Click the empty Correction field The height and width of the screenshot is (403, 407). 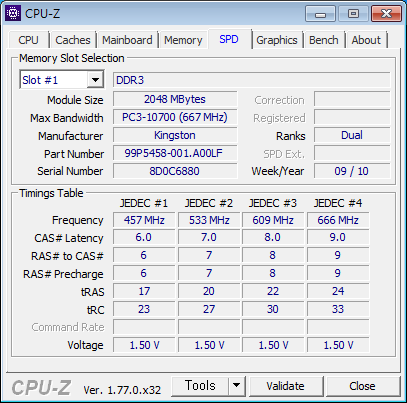tap(352, 99)
